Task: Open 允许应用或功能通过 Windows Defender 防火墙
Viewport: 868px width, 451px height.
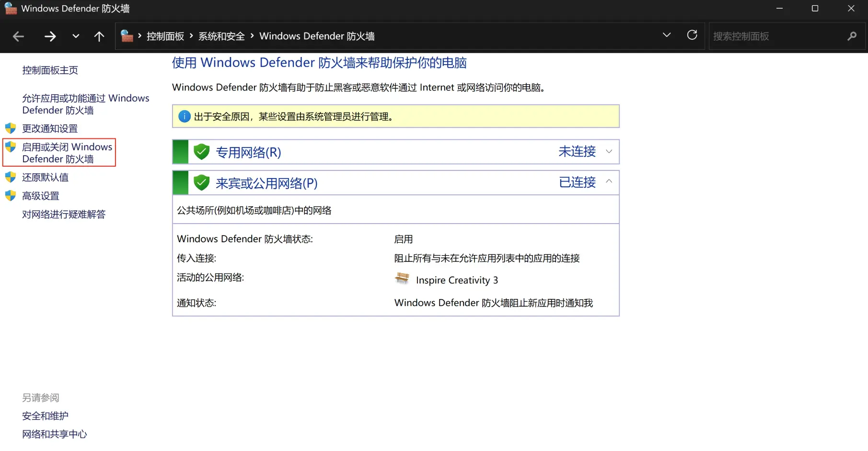Action: [85, 104]
